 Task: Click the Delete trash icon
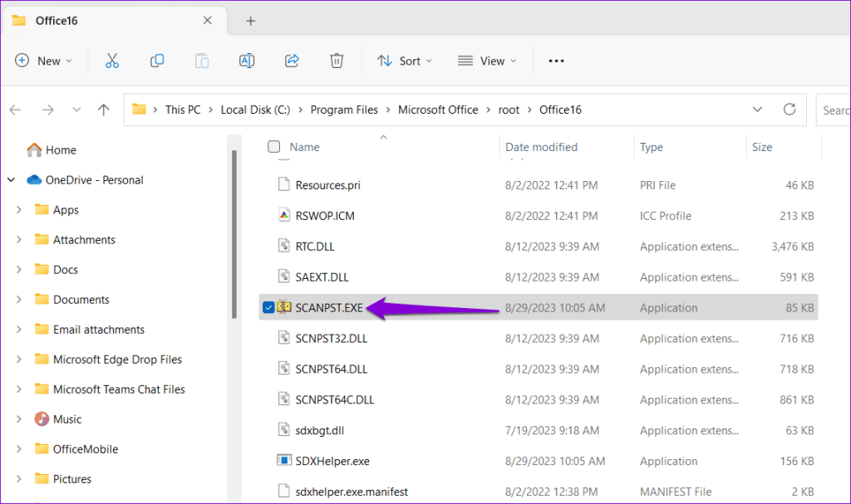click(x=337, y=61)
